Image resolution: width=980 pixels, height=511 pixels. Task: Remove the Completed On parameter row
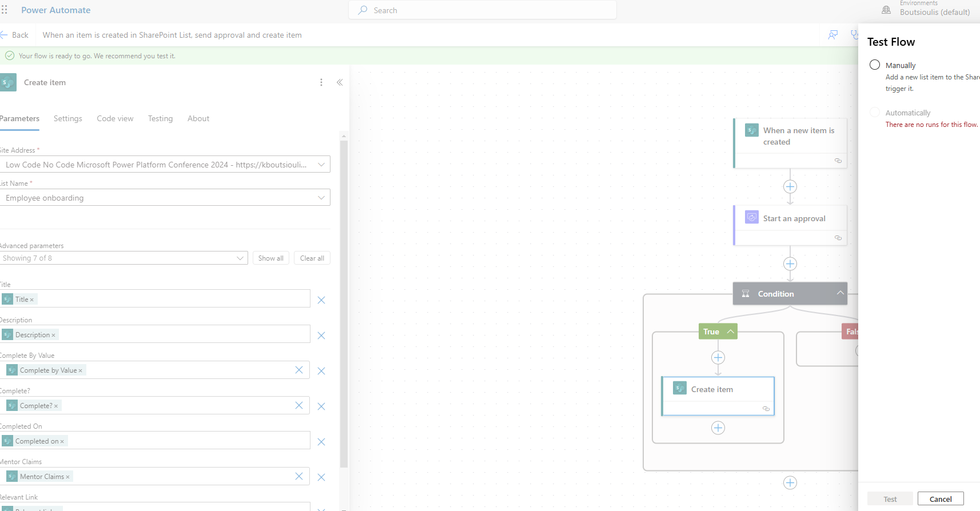point(321,442)
